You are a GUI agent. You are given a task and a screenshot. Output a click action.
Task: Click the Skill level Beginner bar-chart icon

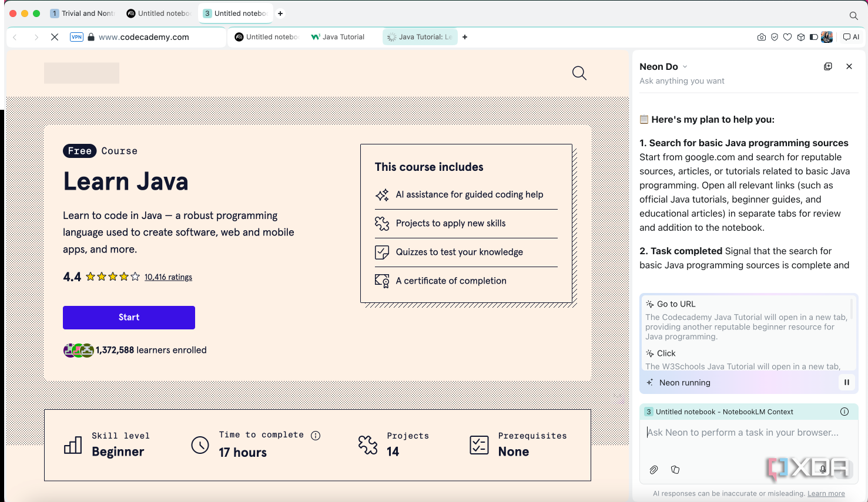pos(73,445)
